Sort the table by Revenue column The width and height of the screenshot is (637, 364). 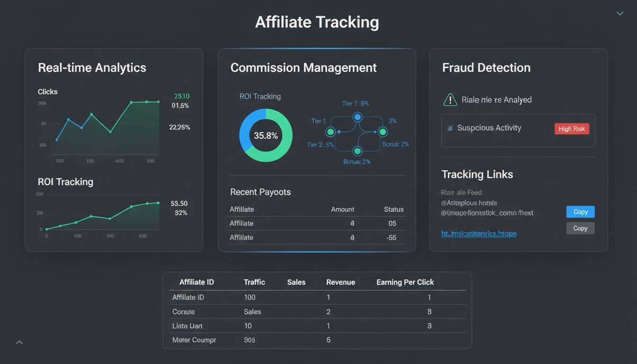point(340,282)
